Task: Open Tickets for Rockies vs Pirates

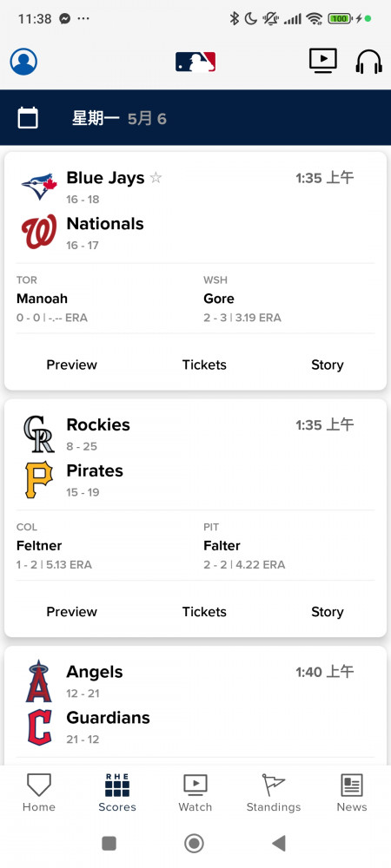Action: coord(204,612)
